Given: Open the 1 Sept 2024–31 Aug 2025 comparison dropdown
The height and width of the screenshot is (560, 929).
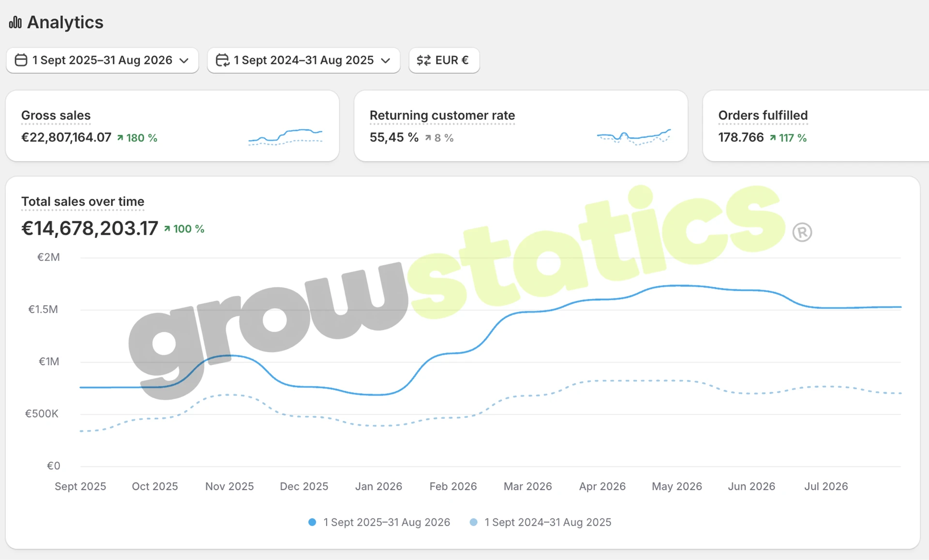Looking at the screenshot, I should pyautogui.click(x=303, y=60).
